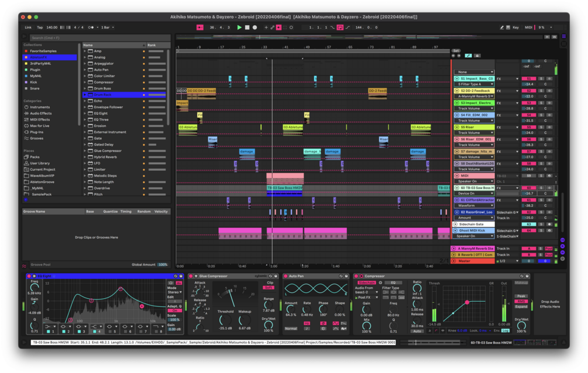The width and height of the screenshot is (588, 373).
Task: Expand the Amp folder in browser
Action: [x=85, y=51]
